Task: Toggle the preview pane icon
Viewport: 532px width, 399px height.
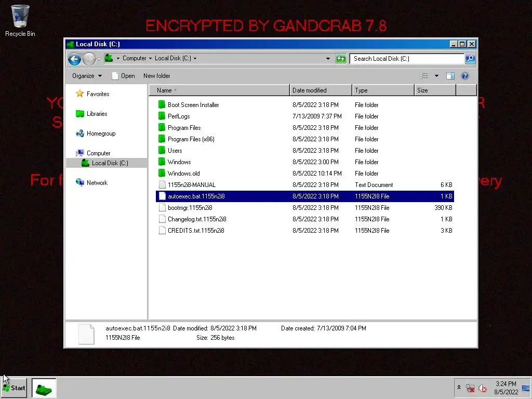Action: 450,76
